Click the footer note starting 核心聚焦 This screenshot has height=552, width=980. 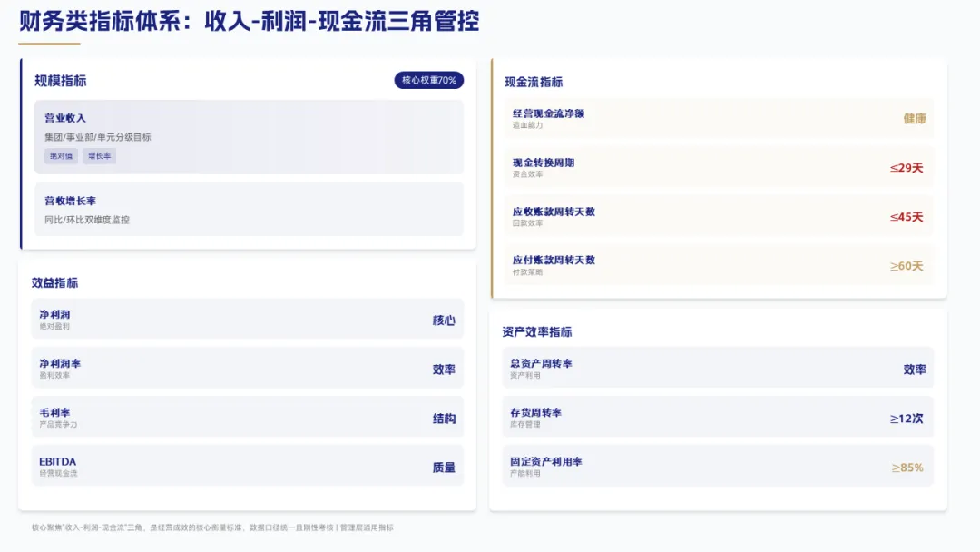[212, 527]
